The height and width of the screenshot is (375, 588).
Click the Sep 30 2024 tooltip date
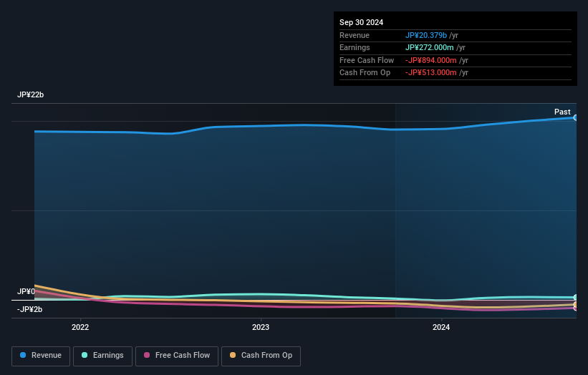click(361, 22)
